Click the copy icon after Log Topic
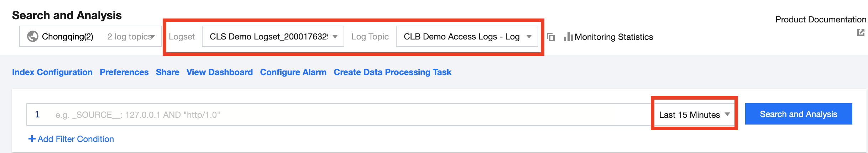Image resolution: width=868 pixels, height=153 pixels. click(551, 37)
